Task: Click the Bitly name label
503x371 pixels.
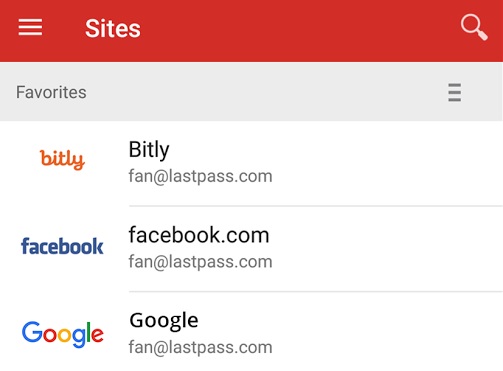Action: pyautogui.click(x=149, y=150)
